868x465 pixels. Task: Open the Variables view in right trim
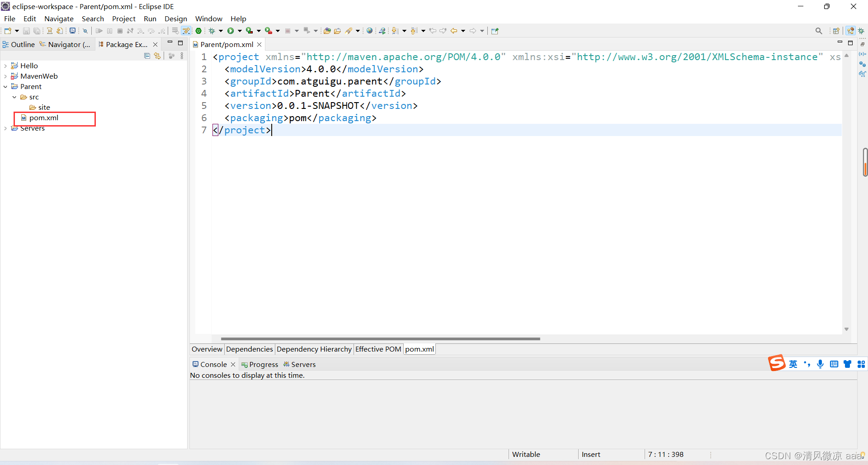coord(863,54)
